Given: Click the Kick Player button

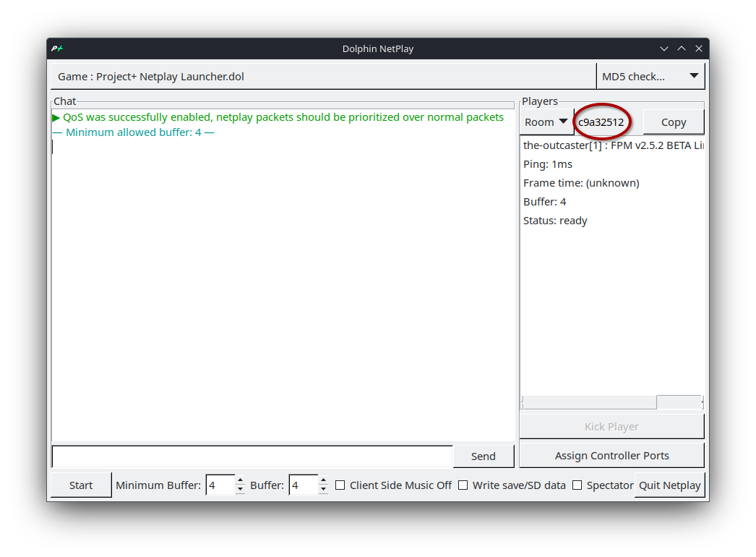Looking at the screenshot, I should pyautogui.click(x=611, y=427).
